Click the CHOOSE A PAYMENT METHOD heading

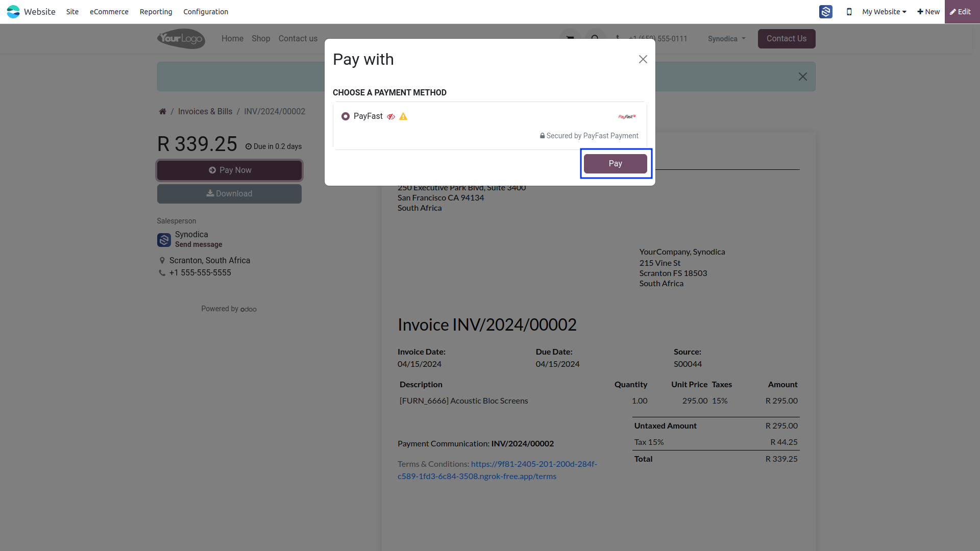pyautogui.click(x=389, y=93)
